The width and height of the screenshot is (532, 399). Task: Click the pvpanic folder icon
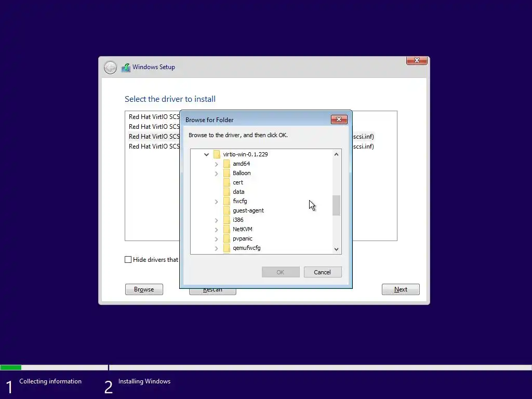(227, 238)
